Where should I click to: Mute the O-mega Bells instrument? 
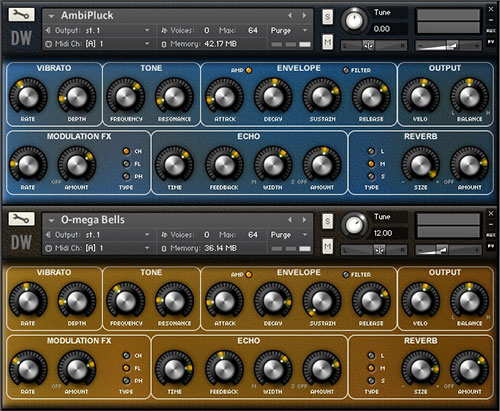(327, 246)
